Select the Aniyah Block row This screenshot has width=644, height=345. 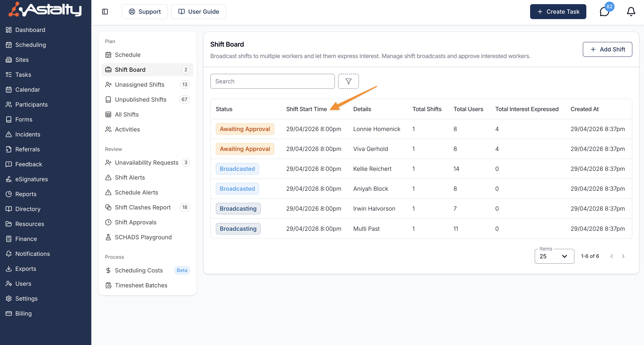click(421, 189)
